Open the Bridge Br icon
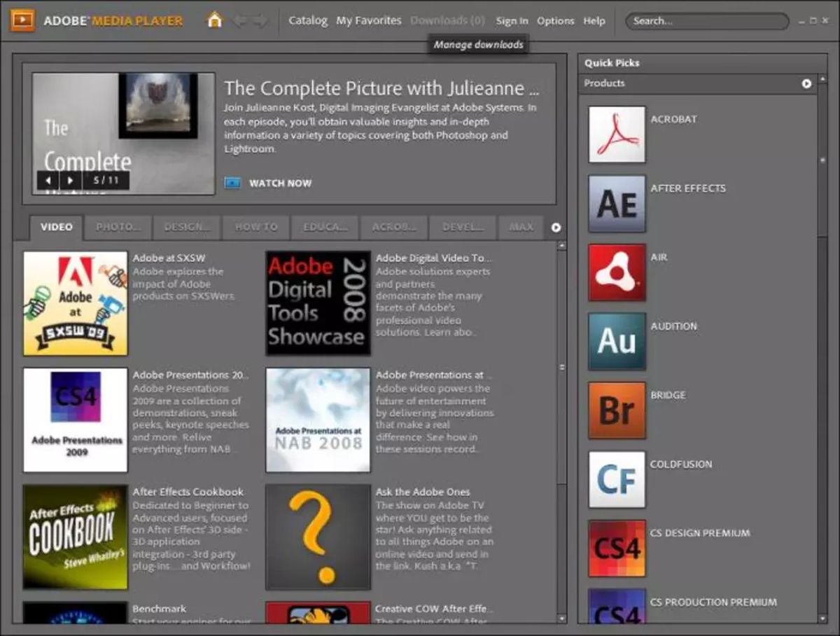The height and width of the screenshot is (636, 840). click(617, 410)
